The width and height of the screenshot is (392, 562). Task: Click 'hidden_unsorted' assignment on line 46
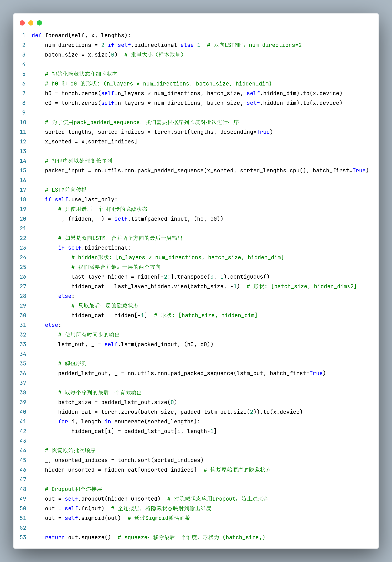(x=69, y=470)
